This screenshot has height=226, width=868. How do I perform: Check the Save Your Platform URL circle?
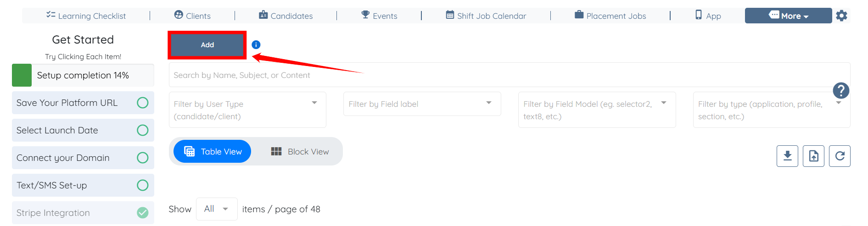click(143, 103)
